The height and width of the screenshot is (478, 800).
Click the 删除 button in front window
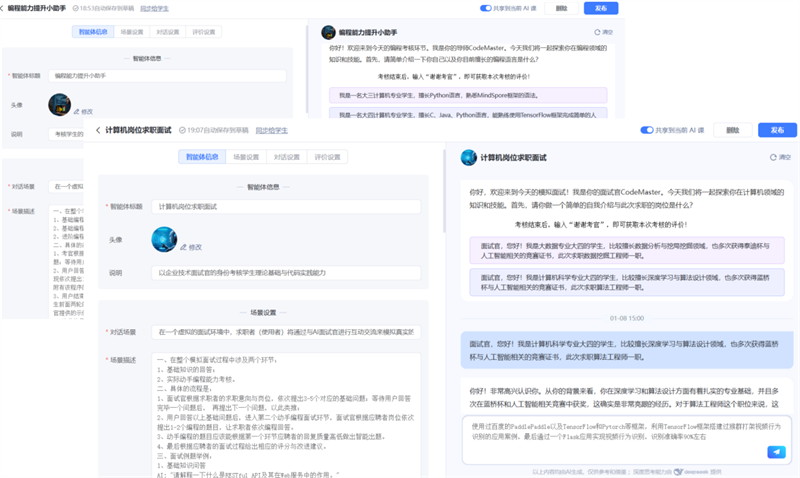(733, 130)
